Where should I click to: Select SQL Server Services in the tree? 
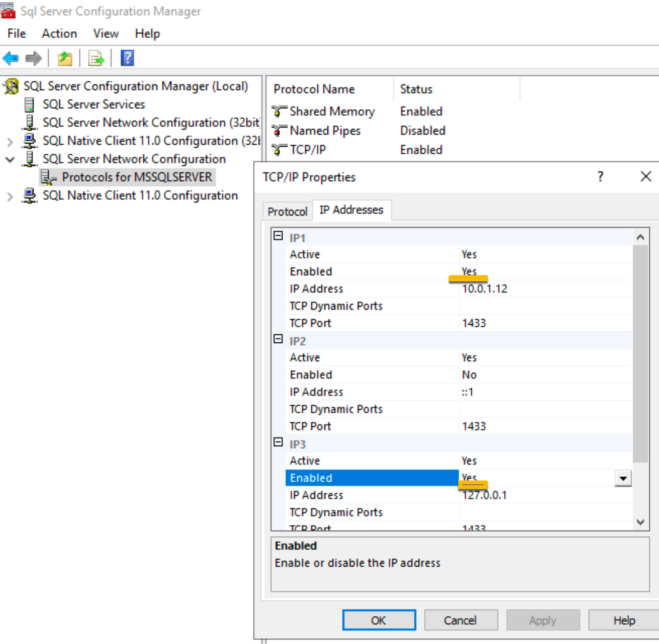94,105
